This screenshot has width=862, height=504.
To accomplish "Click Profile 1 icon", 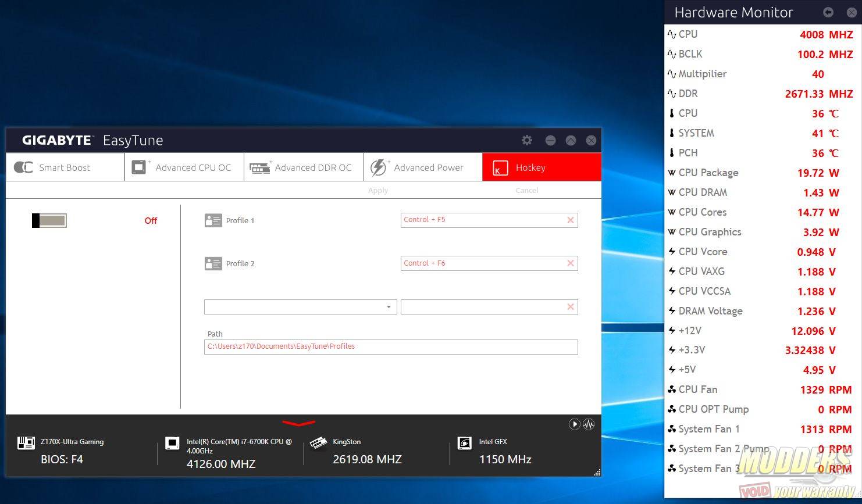I will [x=213, y=220].
